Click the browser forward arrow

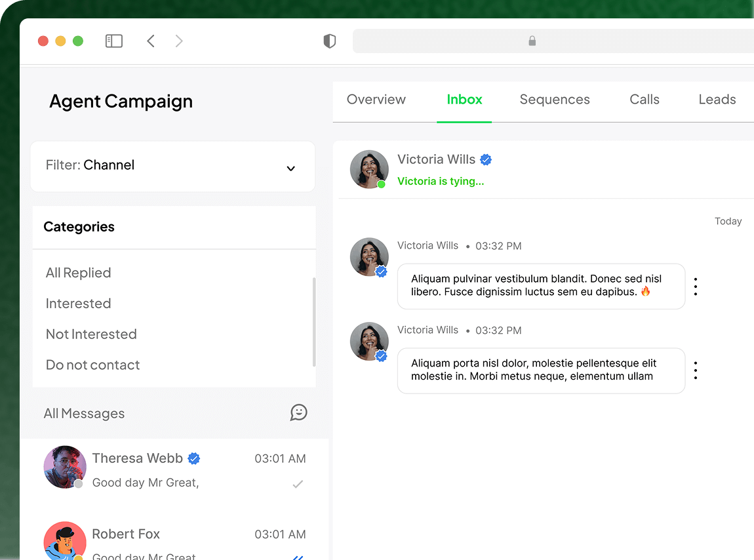179,41
